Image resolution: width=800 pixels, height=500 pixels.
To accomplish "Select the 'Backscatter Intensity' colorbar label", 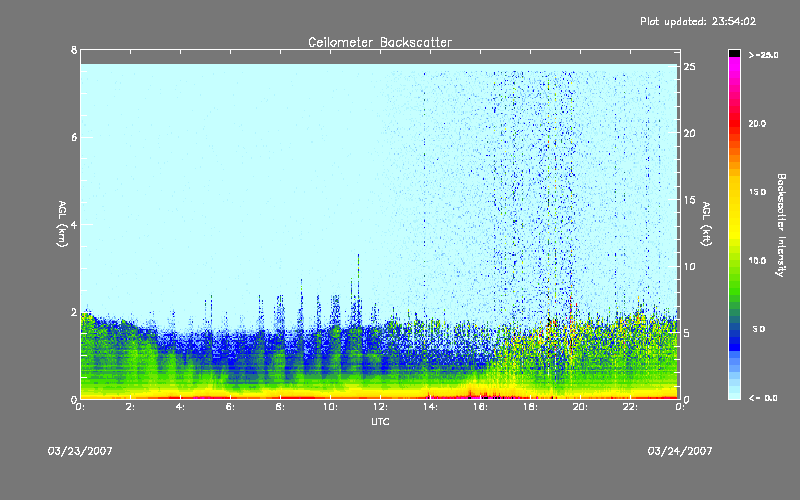I will (x=781, y=225).
